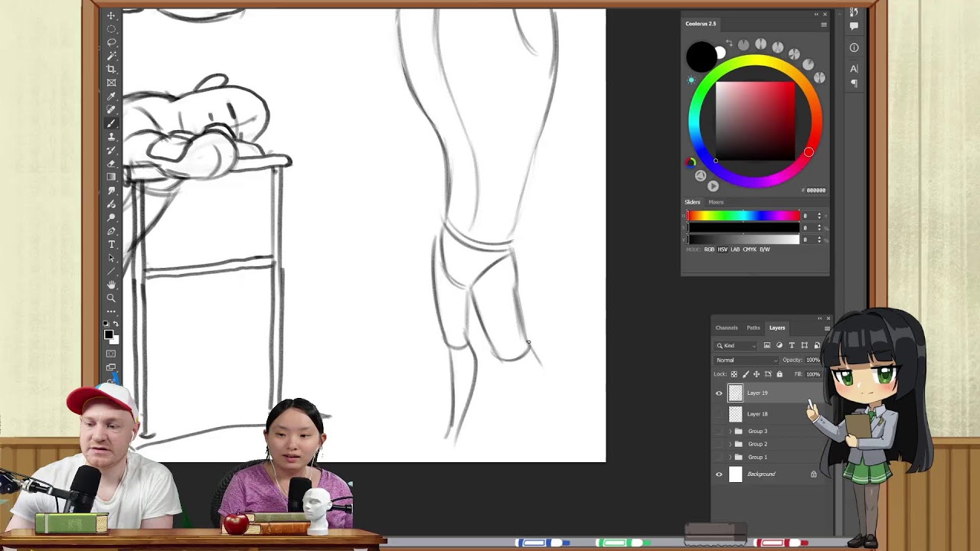Open the Info panel icon
Viewport: 980px width, 551px height.
coord(854,47)
